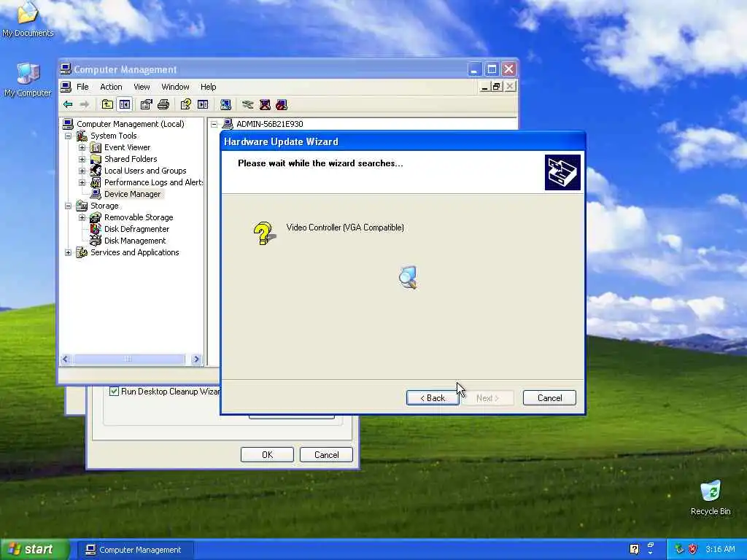Select Removable Storage in the tree
This screenshot has width=747, height=560.
click(x=138, y=217)
